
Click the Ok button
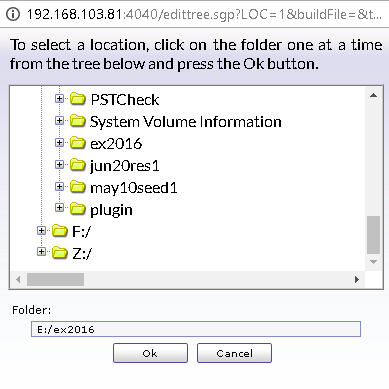point(150,353)
